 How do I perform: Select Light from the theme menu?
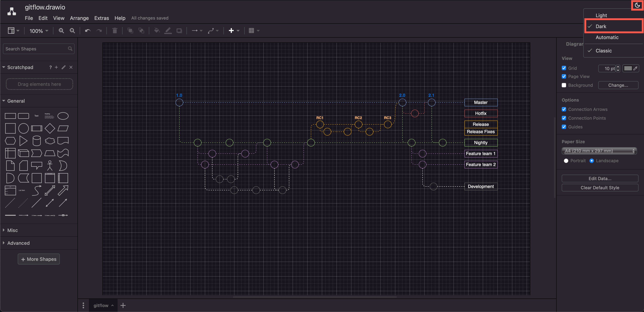coord(601,15)
